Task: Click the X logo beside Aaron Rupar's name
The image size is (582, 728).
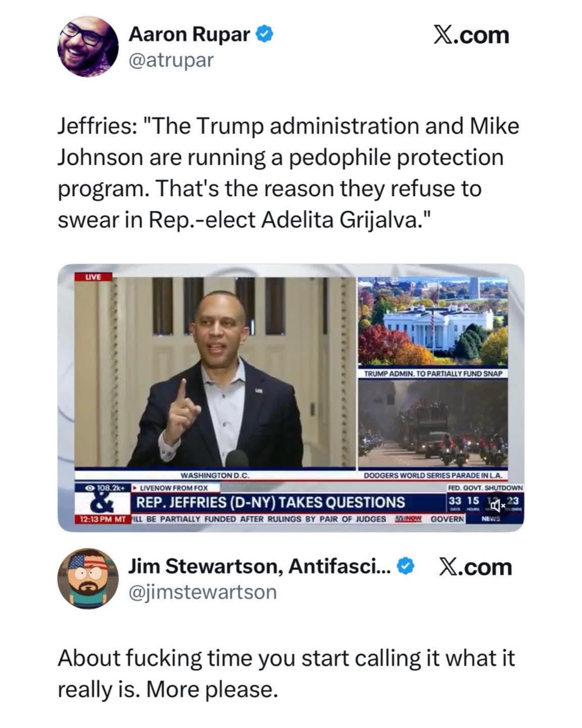Action: (x=471, y=35)
